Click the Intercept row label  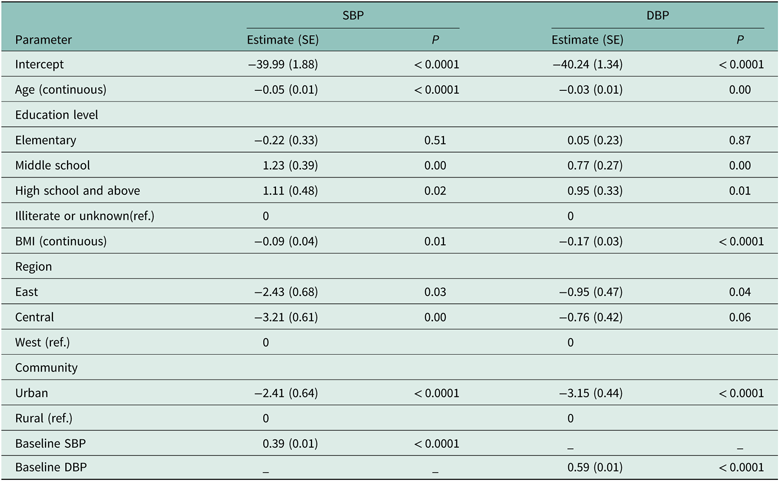coord(40,65)
